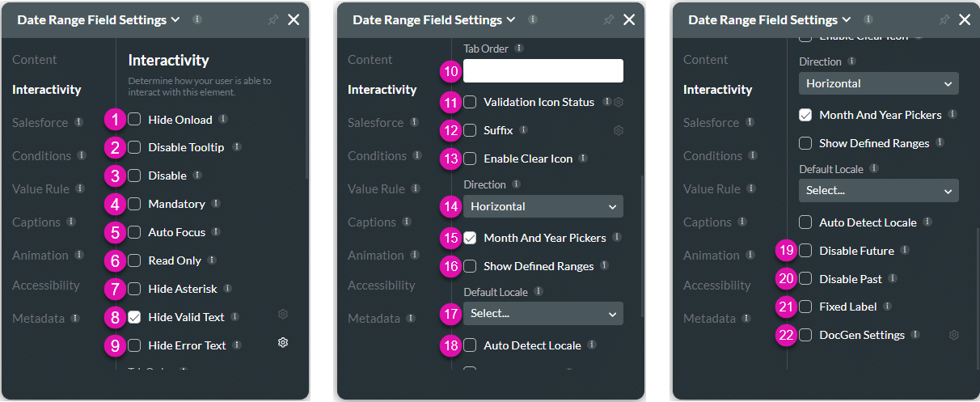Click the info icon next to Hide Onload

223,119
